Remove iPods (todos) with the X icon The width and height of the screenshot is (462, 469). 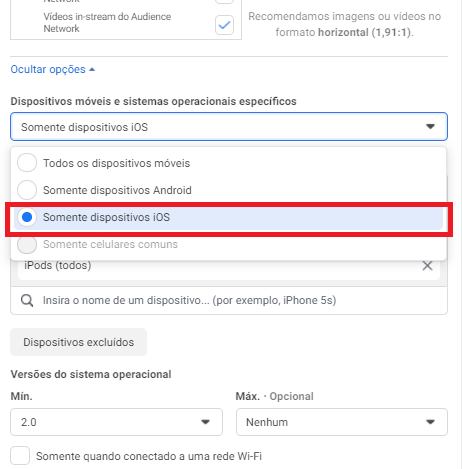[427, 266]
